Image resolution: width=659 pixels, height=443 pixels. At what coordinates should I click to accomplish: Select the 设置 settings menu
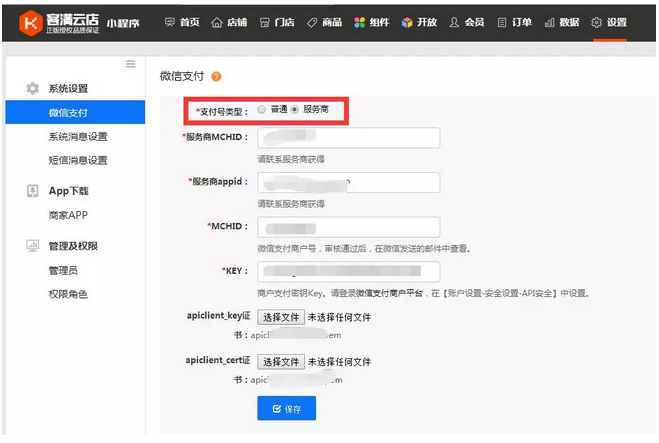coord(617,22)
